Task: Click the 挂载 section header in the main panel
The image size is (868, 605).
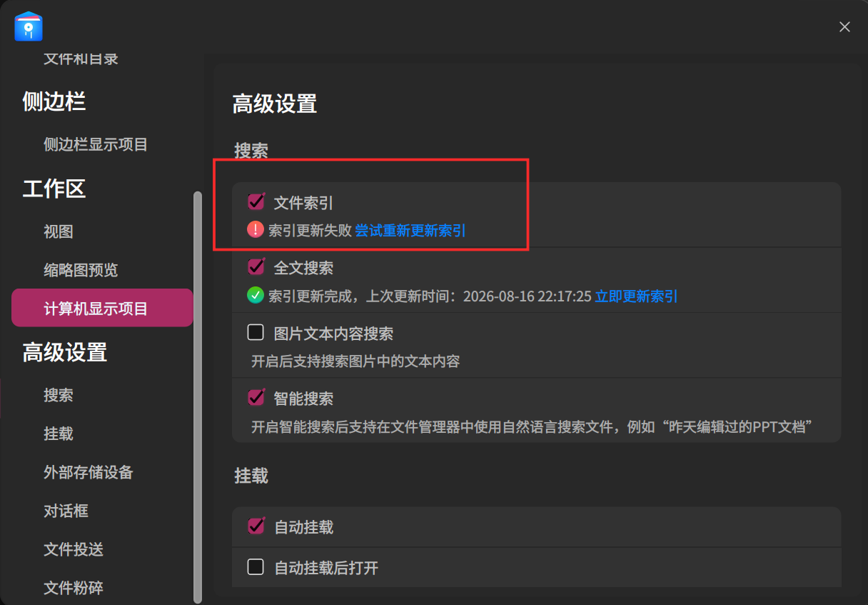Action: (251, 476)
